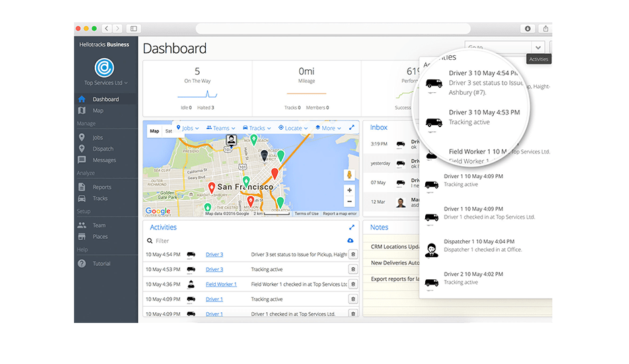The width and height of the screenshot is (629, 364).
Task: Open Dashboard in the sidebar
Action: (106, 99)
